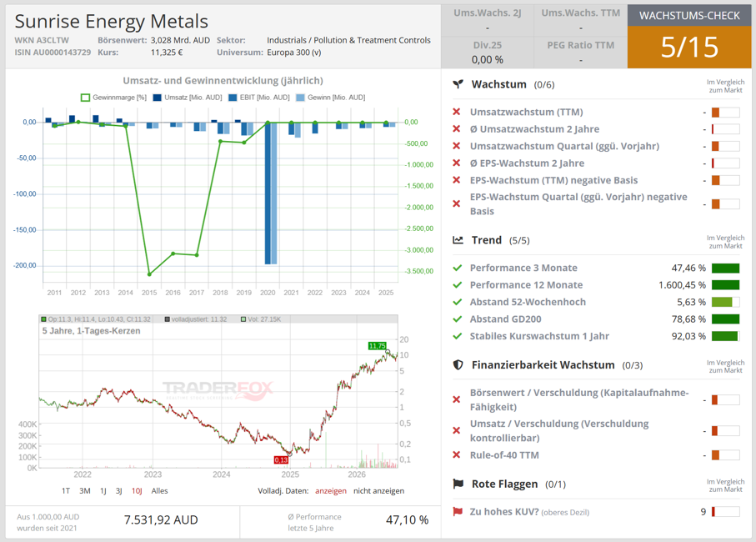Toggle Gewinn [Mio. AUD] legend entry
Image resolution: width=756 pixels, height=542 pixels.
point(330,98)
